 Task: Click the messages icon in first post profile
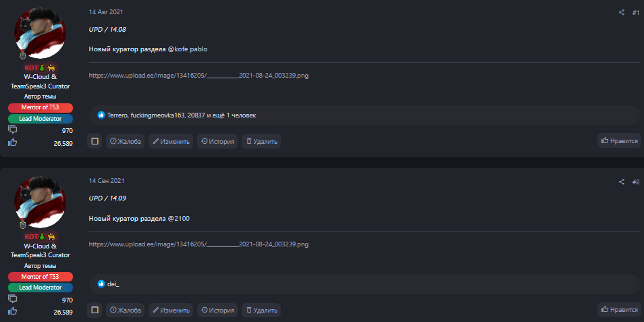(12, 130)
